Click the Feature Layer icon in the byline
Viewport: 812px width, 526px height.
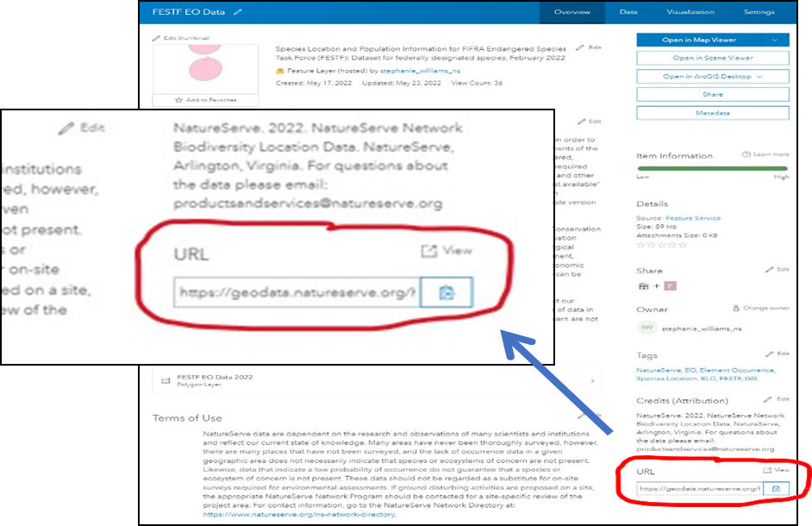tap(280, 71)
